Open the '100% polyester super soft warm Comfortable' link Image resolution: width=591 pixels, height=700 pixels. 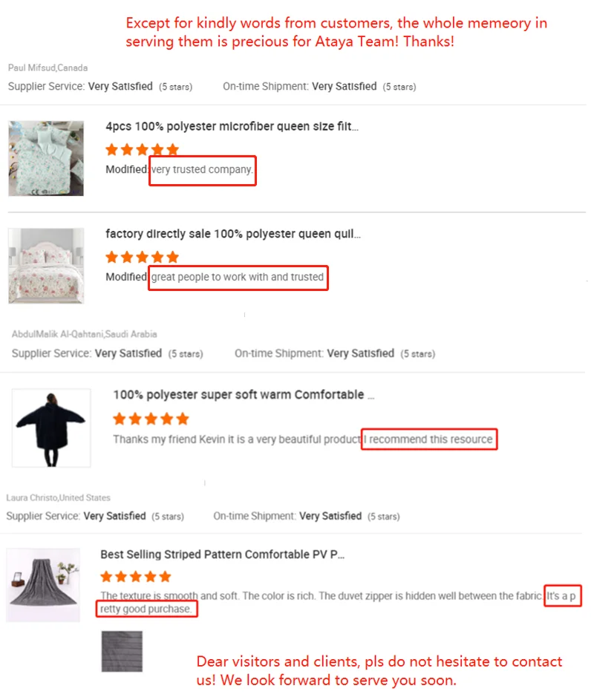pyautogui.click(x=244, y=394)
